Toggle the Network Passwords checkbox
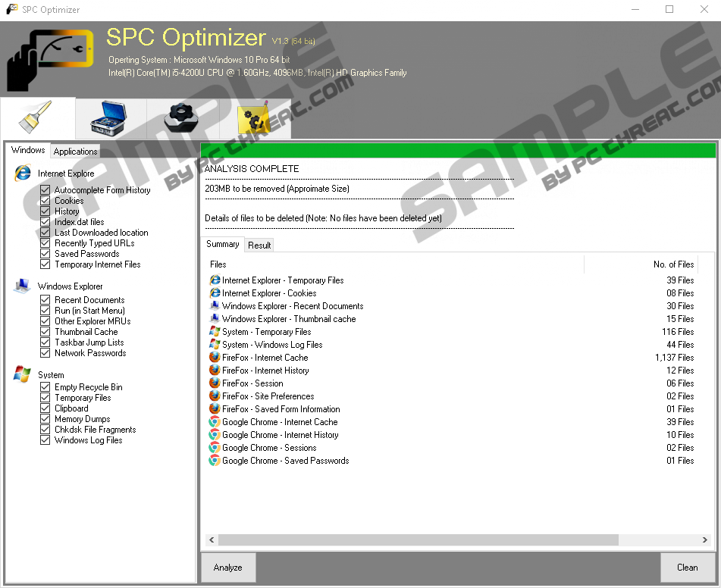721x588 pixels. tap(45, 352)
